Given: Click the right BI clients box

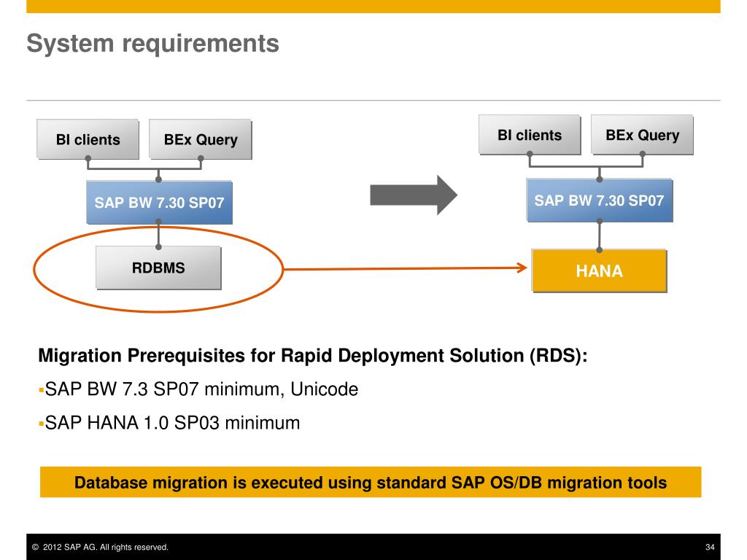Looking at the screenshot, I should [530, 135].
